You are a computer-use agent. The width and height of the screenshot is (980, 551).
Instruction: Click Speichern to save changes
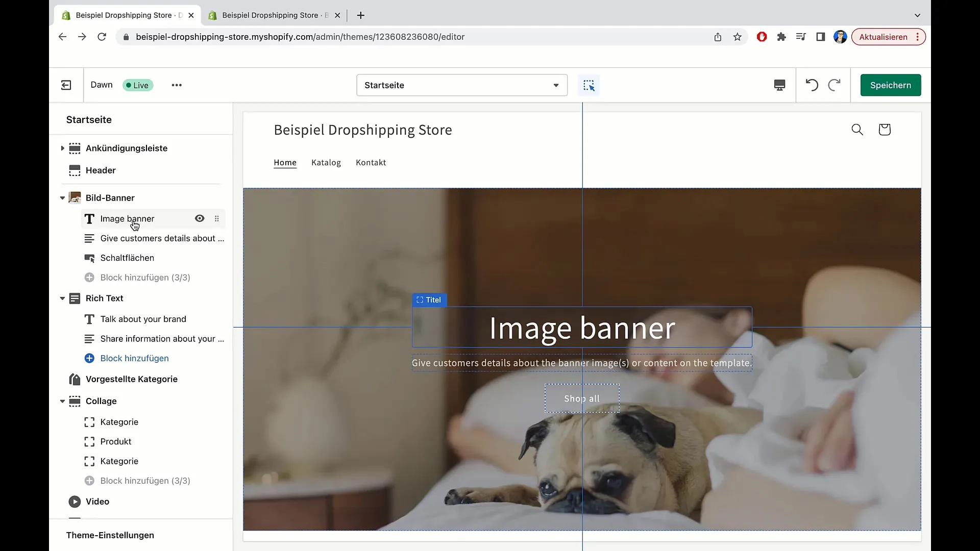pyautogui.click(x=891, y=85)
